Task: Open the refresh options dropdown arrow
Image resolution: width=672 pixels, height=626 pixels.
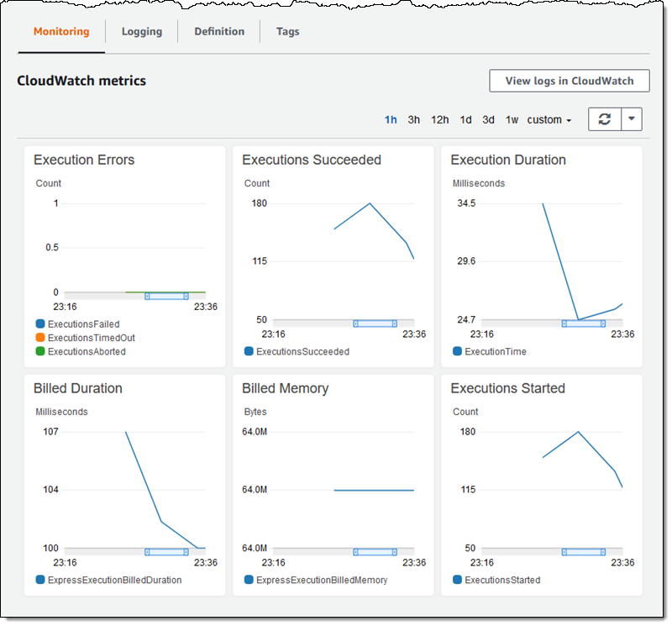Action: click(x=632, y=119)
